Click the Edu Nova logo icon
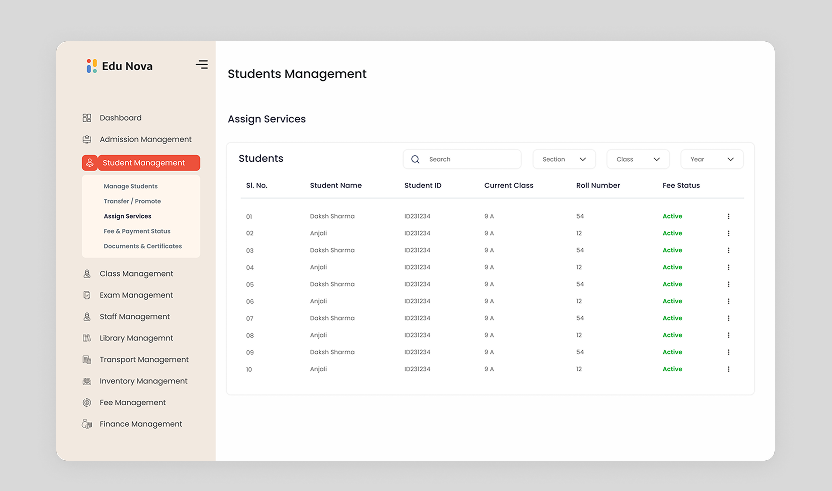Screen dimensions: 832x491 tap(92, 66)
